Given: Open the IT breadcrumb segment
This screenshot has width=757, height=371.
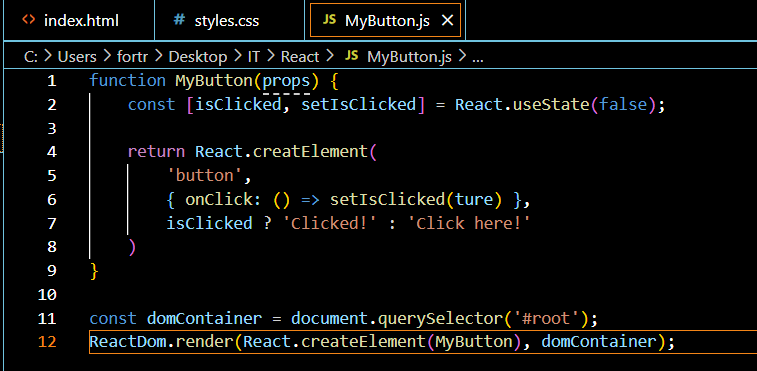Looking at the screenshot, I should click(x=254, y=57).
